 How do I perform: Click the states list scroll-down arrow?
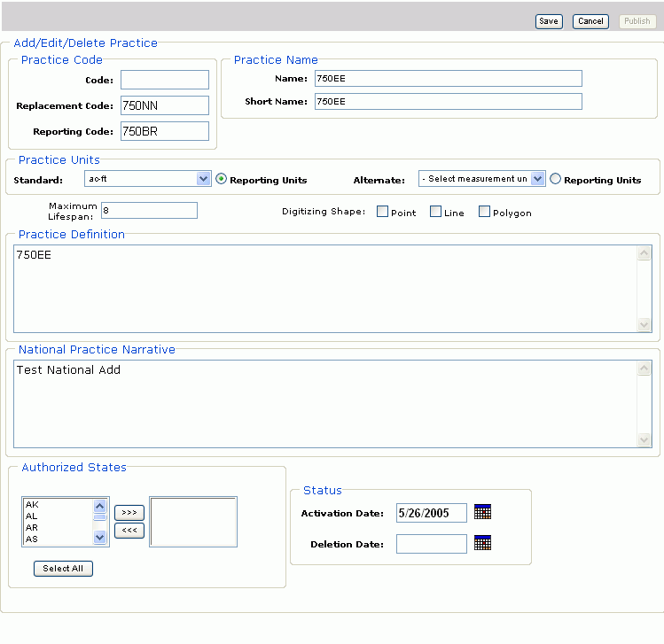[x=100, y=538]
